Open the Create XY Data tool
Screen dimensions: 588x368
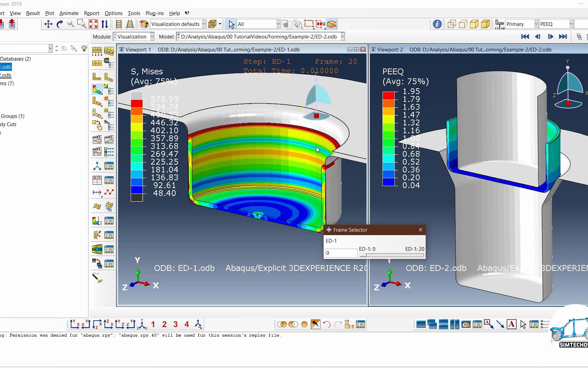pos(97,180)
